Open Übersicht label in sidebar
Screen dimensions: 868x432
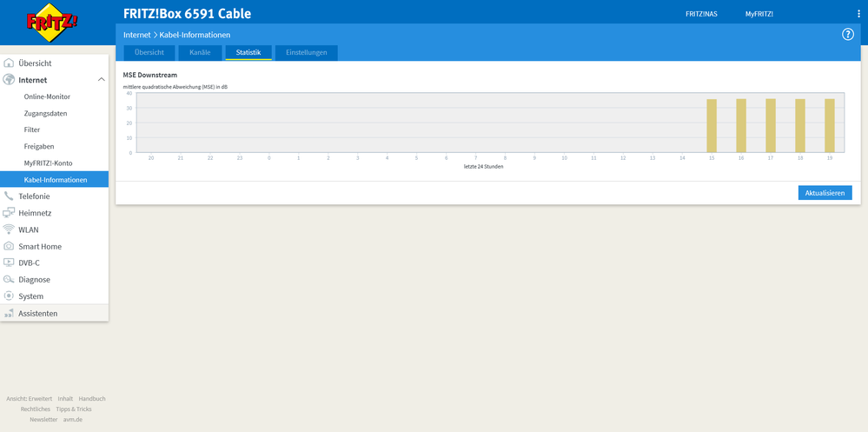pyautogui.click(x=35, y=63)
